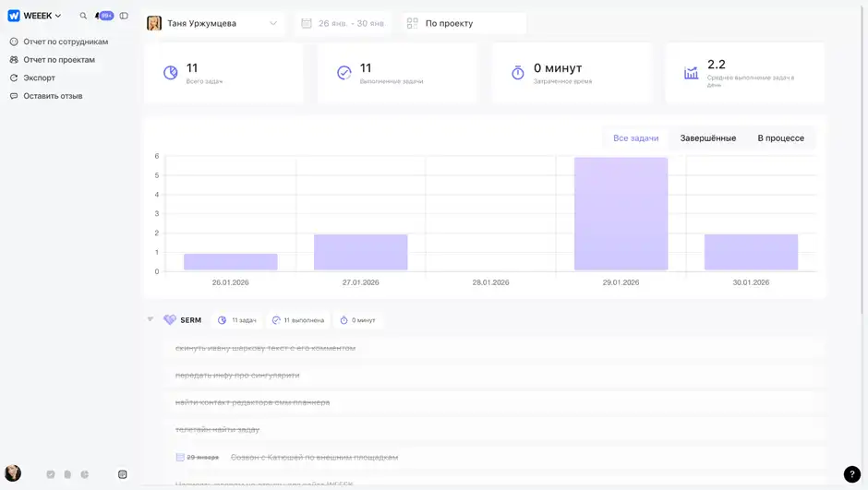Click the 11 задач badge in SERM
This screenshot has width=868, height=490.
click(237, 320)
